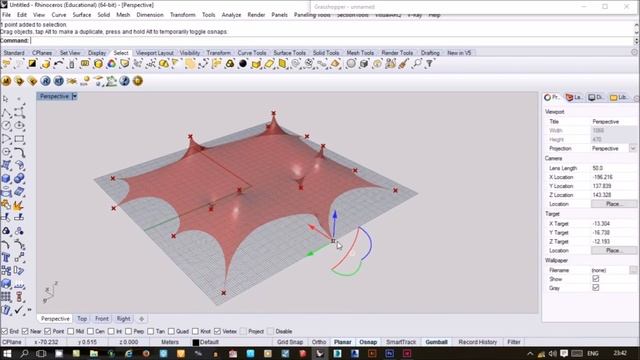Open the Meters units pane in the status bar
The image size is (640, 360).
click(x=170, y=342)
